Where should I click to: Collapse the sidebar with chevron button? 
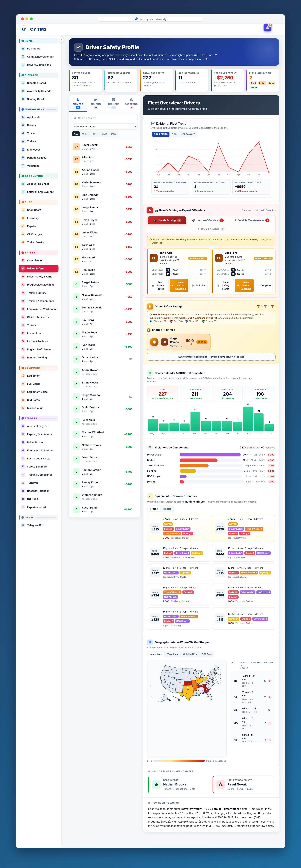pos(61,40)
